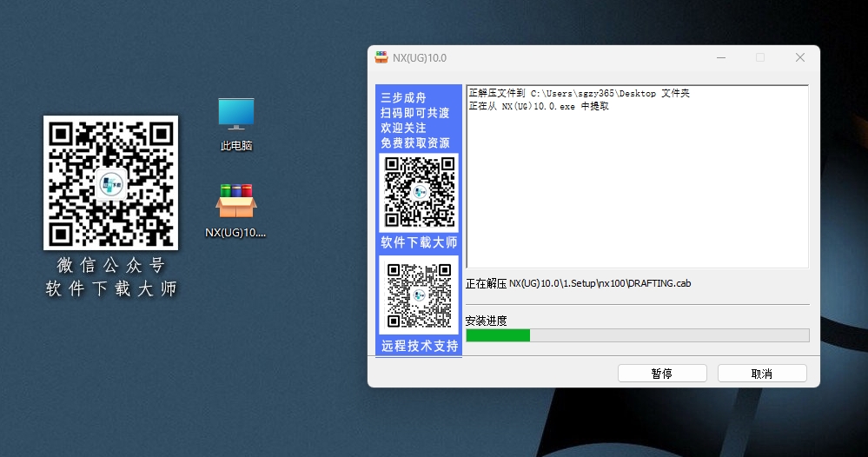Click the WinRAR icon in title bar
Screen dimensions: 868x457
pos(381,57)
